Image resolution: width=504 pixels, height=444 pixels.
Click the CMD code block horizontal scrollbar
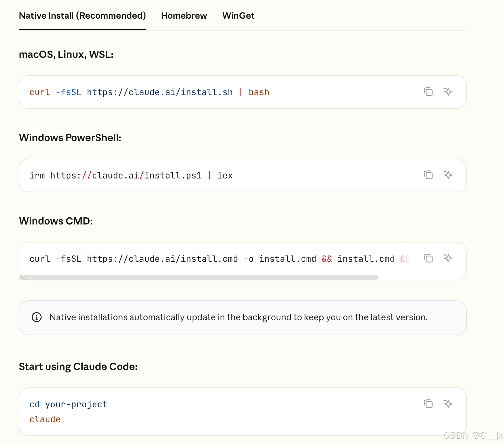tap(199, 277)
